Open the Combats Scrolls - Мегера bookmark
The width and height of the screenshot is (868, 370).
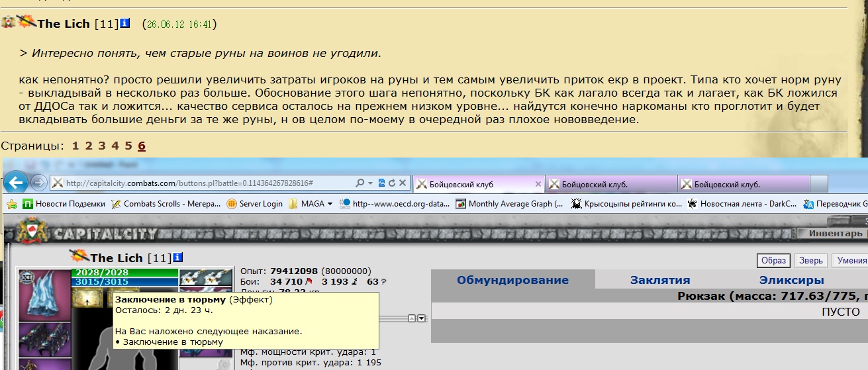(166, 203)
